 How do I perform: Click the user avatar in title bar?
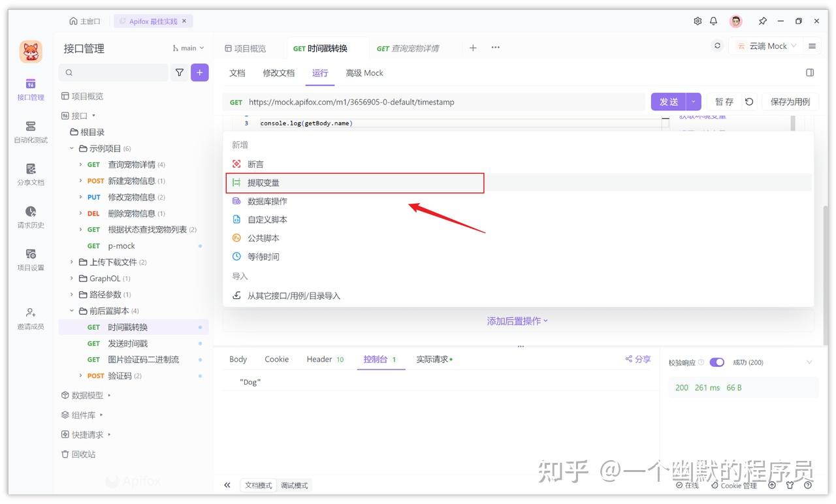(x=736, y=22)
